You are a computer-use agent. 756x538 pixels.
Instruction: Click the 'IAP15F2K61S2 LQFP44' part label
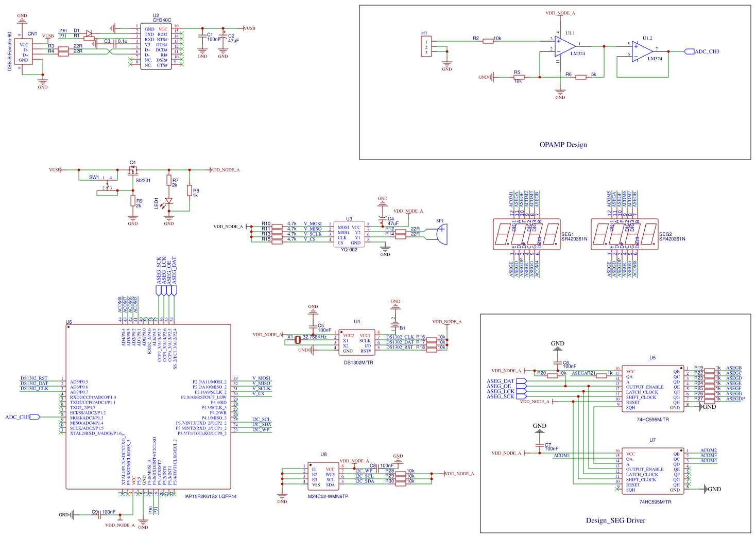(211, 496)
